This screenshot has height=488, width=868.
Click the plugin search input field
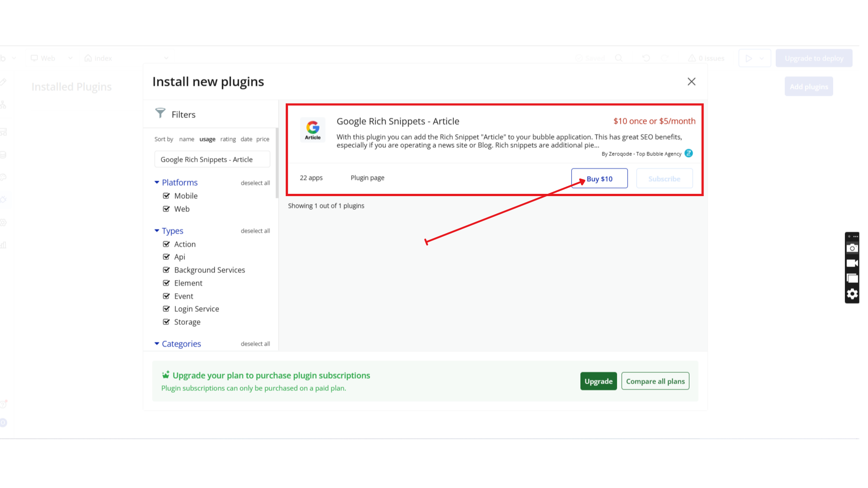(212, 160)
